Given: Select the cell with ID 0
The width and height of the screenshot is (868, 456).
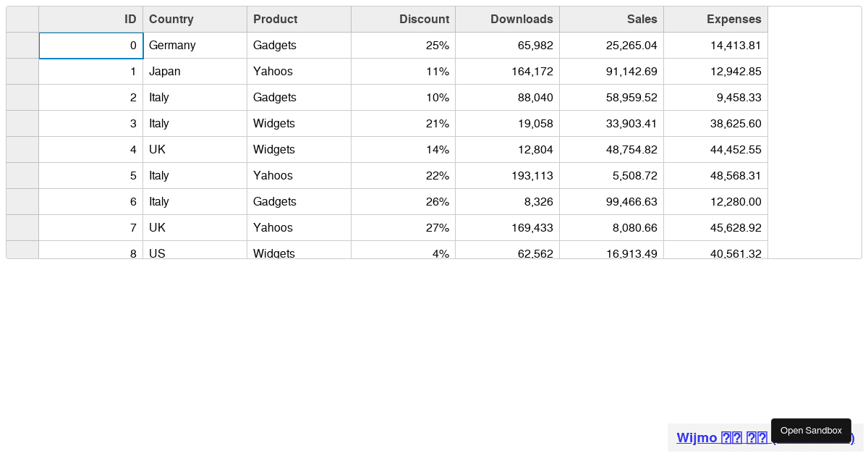Looking at the screenshot, I should (x=90, y=46).
